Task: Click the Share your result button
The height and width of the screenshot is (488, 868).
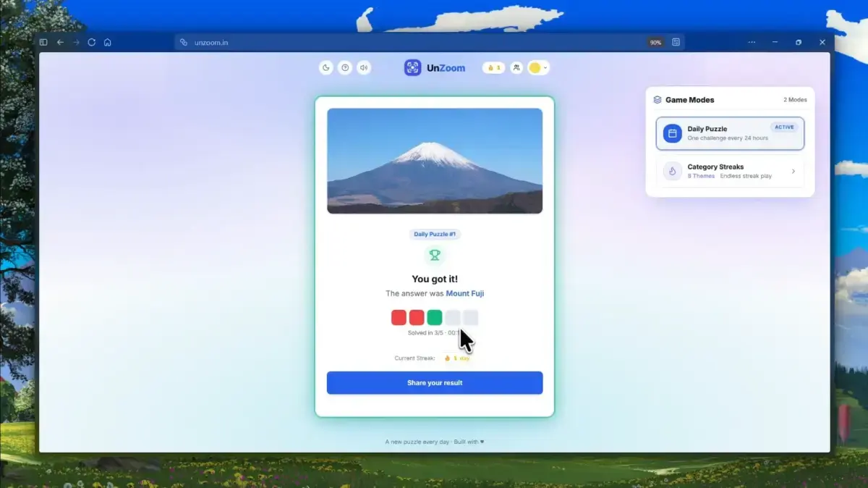Action: [x=435, y=383]
